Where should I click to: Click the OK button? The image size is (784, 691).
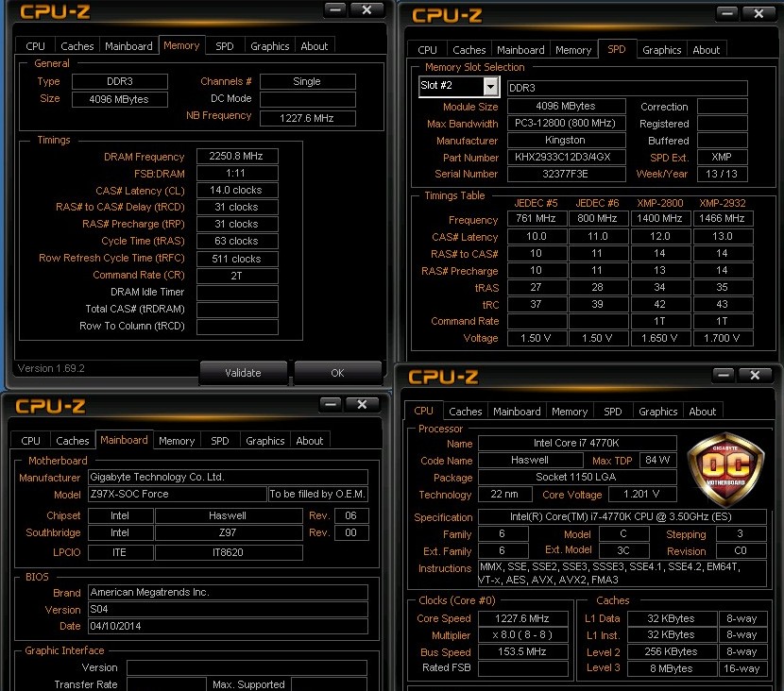[337, 373]
